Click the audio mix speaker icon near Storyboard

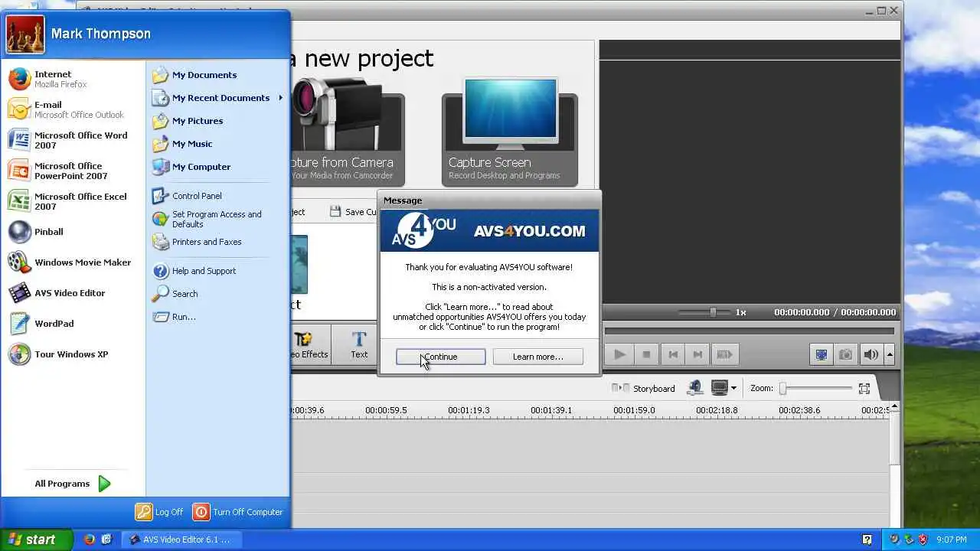click(694, 389)
